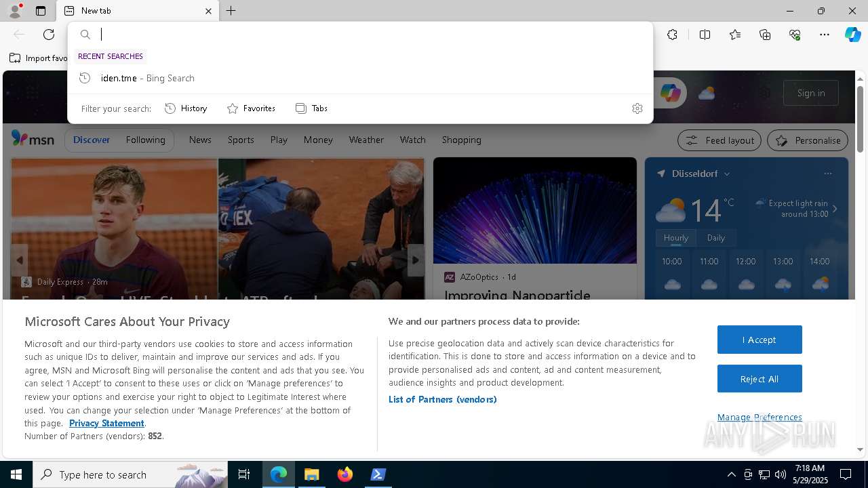This screenshot has height=488, width=868.
Task: Switch weather to Daily
Action: 716,238
